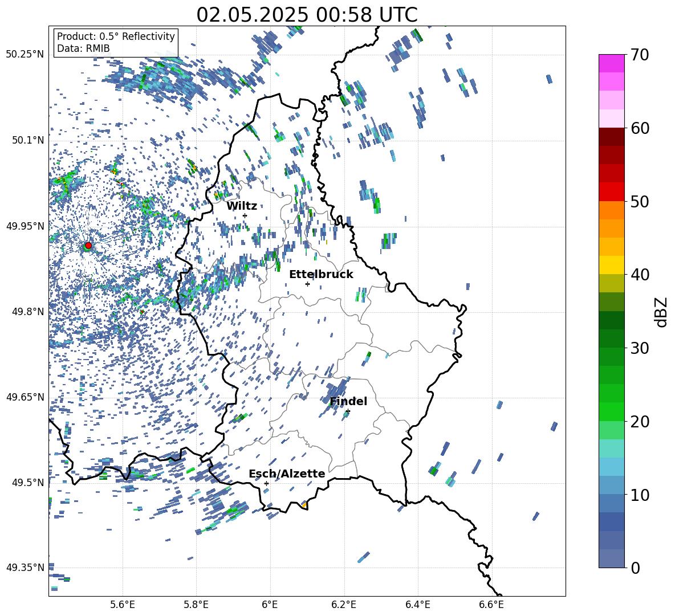Click the 50.1°N latitude label

point(28,140)
